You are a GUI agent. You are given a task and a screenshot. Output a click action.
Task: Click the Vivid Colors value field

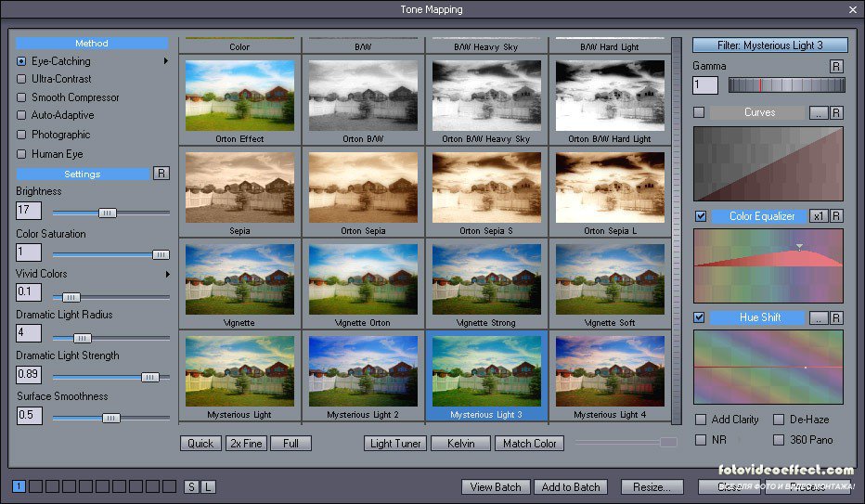coord(29,291)
